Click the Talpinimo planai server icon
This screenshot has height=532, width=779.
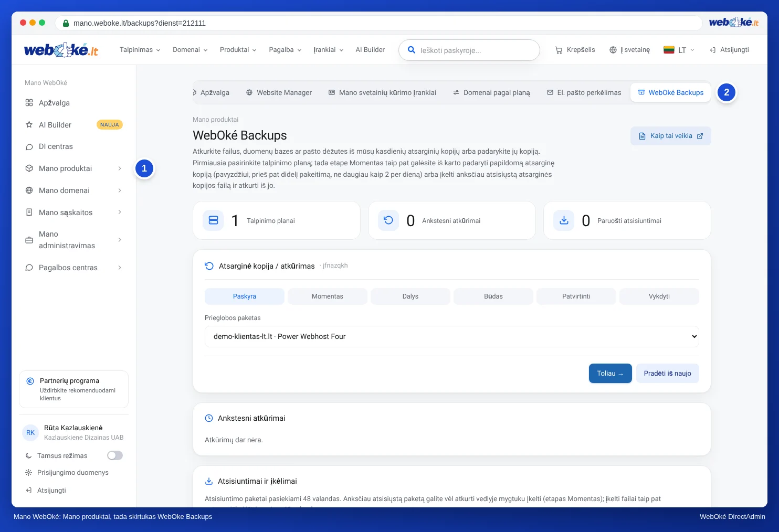tap(214, 220)
